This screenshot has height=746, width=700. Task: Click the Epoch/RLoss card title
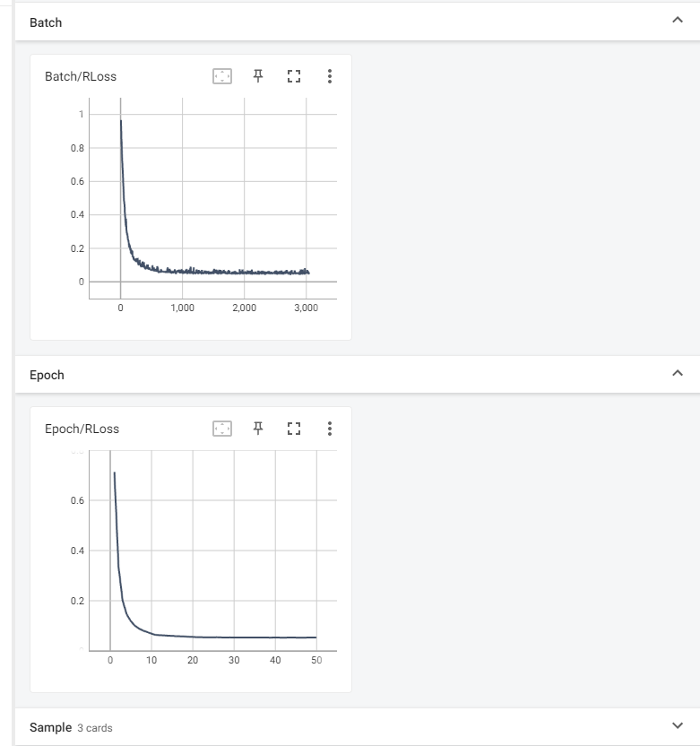[82, 429]
